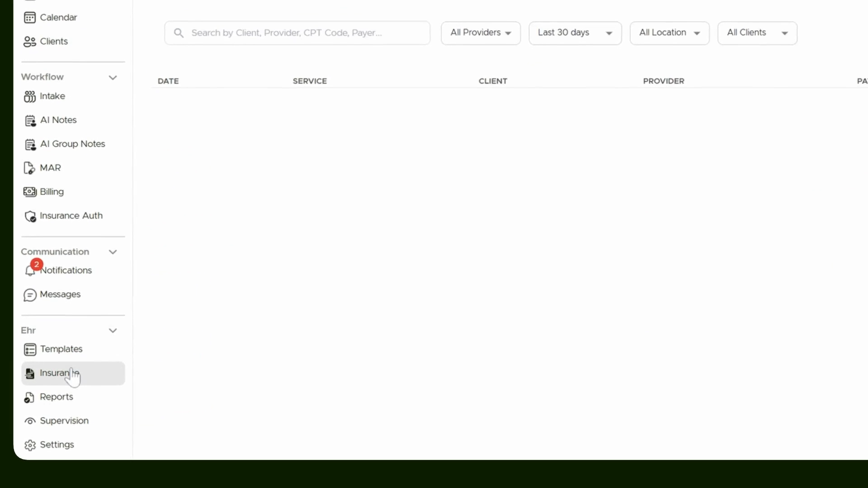Open the Settings gear icon

[30, 445]
